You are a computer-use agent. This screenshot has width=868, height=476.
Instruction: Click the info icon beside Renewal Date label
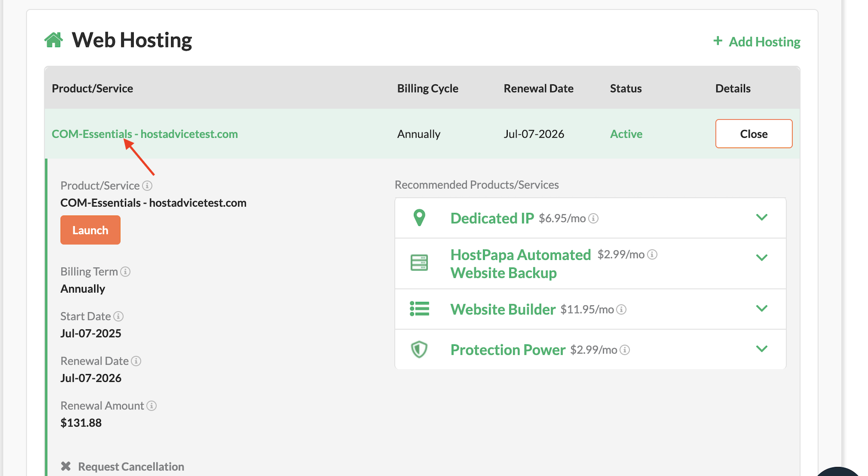coord(136,361)
